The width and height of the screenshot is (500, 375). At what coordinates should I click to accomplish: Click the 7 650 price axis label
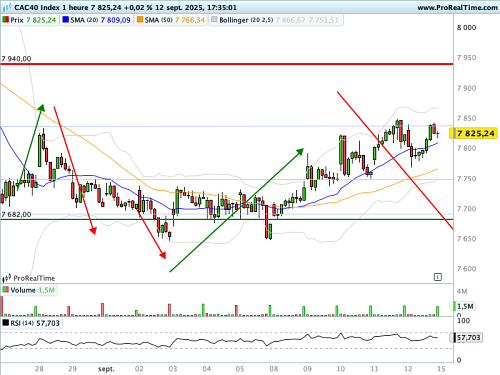point(466,239)
